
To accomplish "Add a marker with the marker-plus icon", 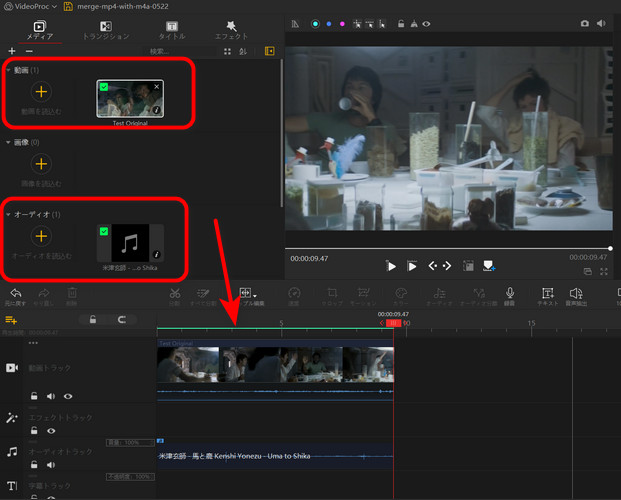I will 489,266.
